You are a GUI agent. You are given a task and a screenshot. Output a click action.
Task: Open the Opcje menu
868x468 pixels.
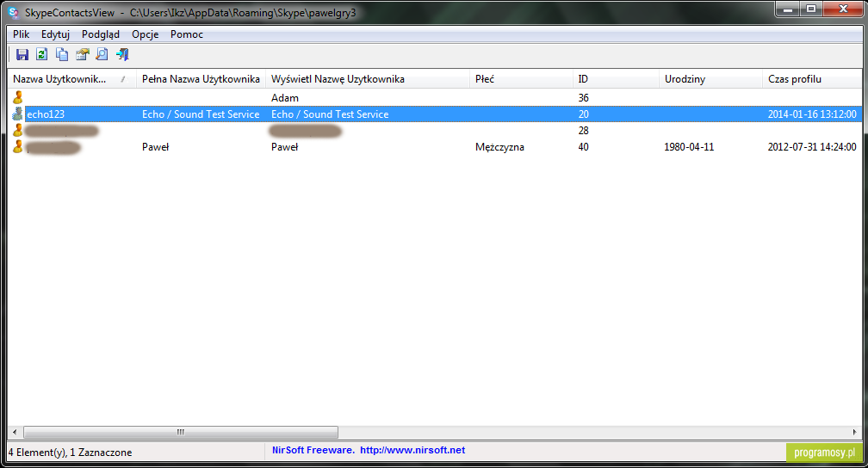pyautogui.click(x=145, y=34)
